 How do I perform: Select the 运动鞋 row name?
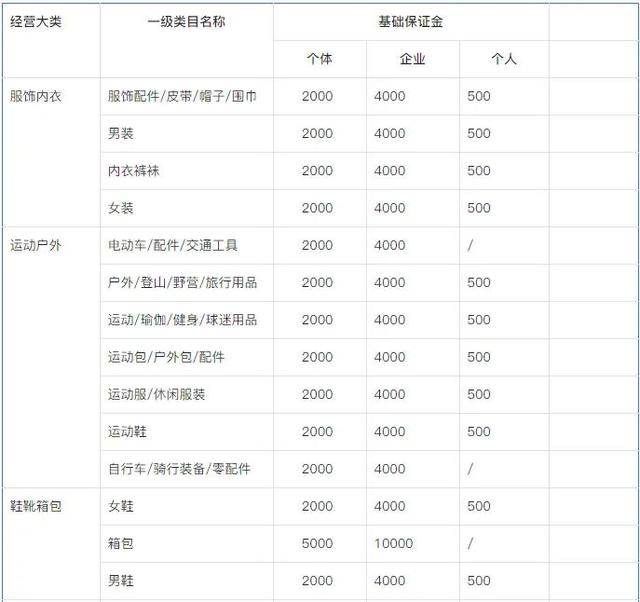coord(127,432)
